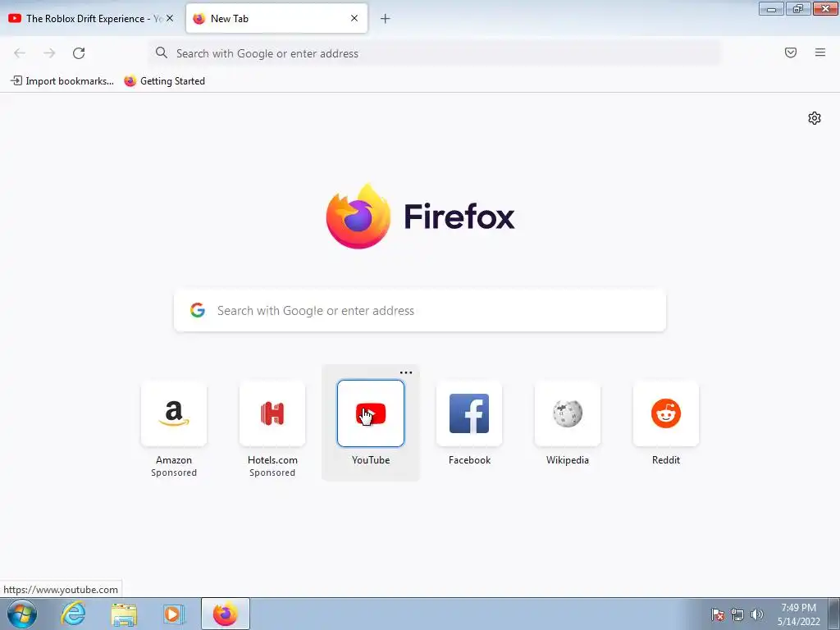The height and width of the screenshot is (630, 840).
Task: Click the Save to Pocket icon
Action: pyautogui.click(x=791, y=52)
